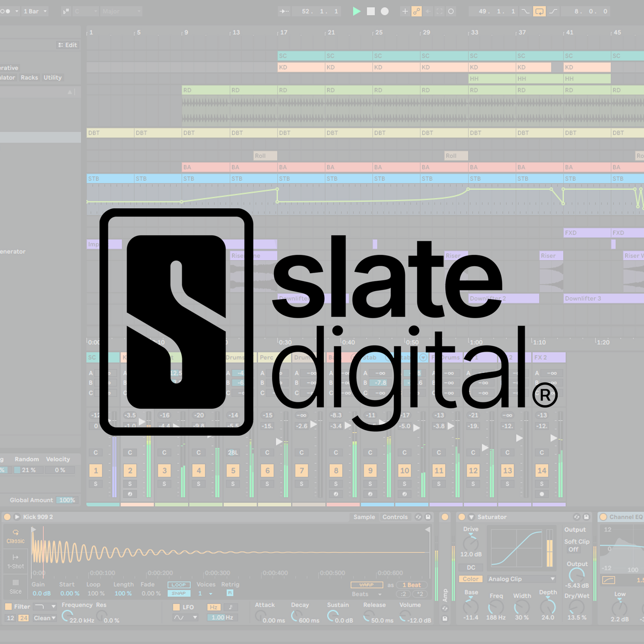
Task: Disable the Saturator device activator
Action: point(462,517)
